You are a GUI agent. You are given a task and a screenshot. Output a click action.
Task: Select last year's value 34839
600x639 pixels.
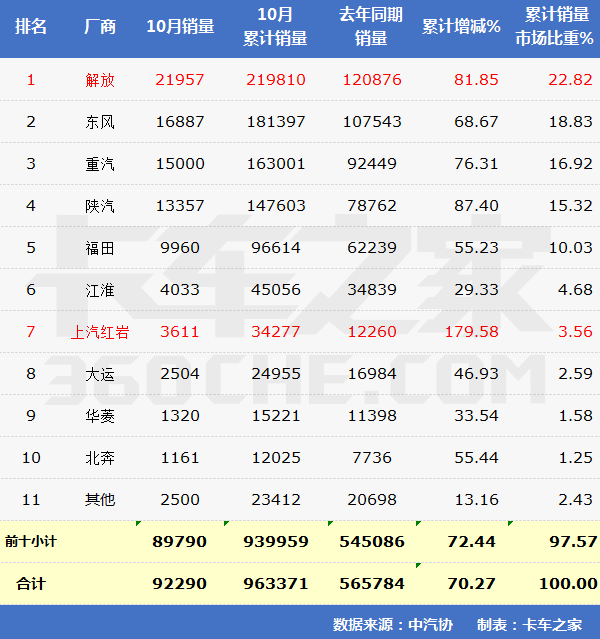tap(372, 290)
